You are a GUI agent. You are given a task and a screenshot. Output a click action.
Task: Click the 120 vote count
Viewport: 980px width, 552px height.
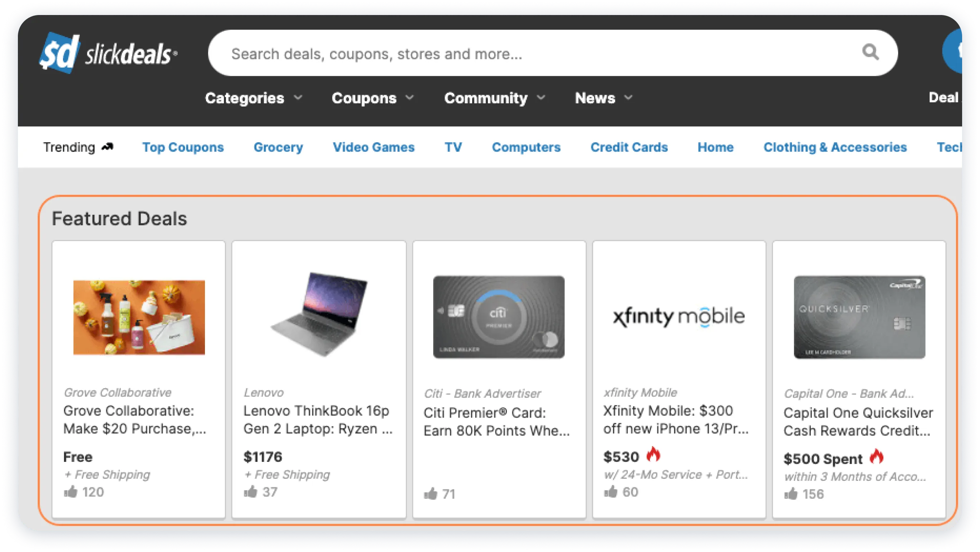pyautogui.click(x=93, y=492)
